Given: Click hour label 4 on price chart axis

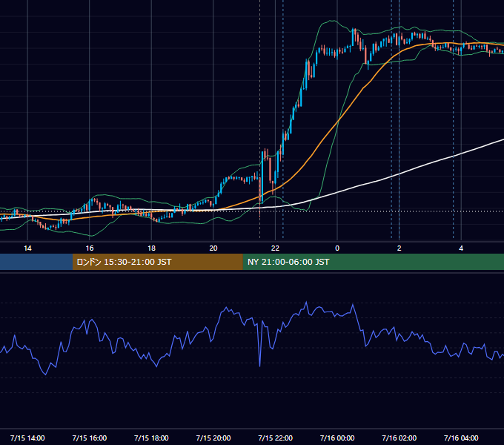Looking at the screenshot, I should pyautogui.click(x=461, y=248).
